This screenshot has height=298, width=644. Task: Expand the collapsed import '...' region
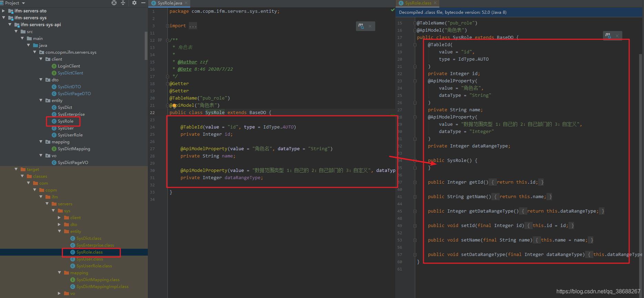coord(193,26)
